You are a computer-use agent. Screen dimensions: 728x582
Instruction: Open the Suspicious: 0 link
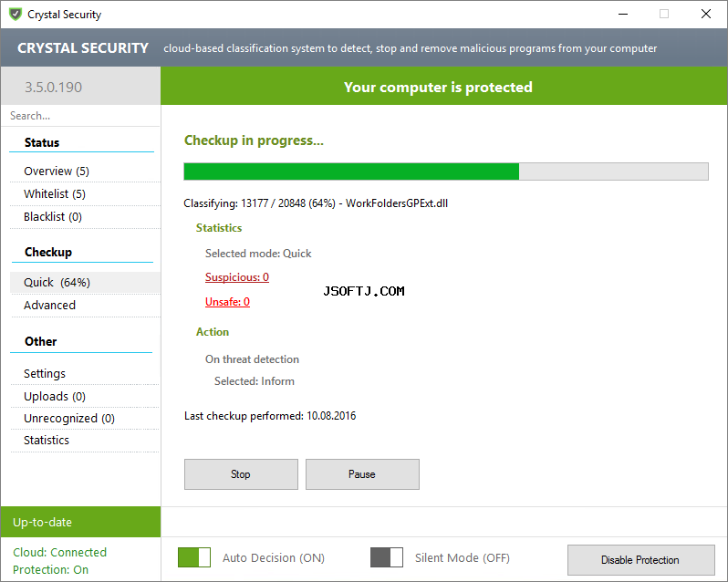[237, 277]
